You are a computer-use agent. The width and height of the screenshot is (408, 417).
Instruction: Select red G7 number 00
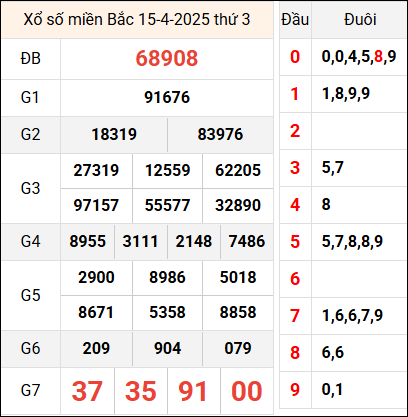(247, 391)
